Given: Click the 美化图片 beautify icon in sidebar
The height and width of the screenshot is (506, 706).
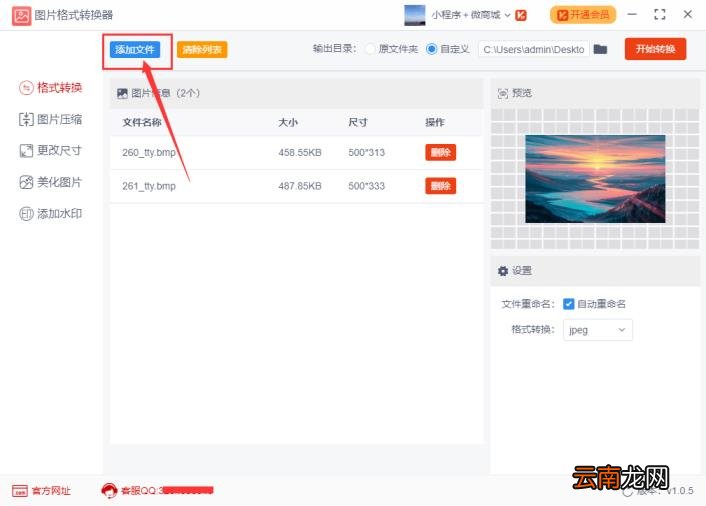Looking at the screenshot, I should click(26, 182).
